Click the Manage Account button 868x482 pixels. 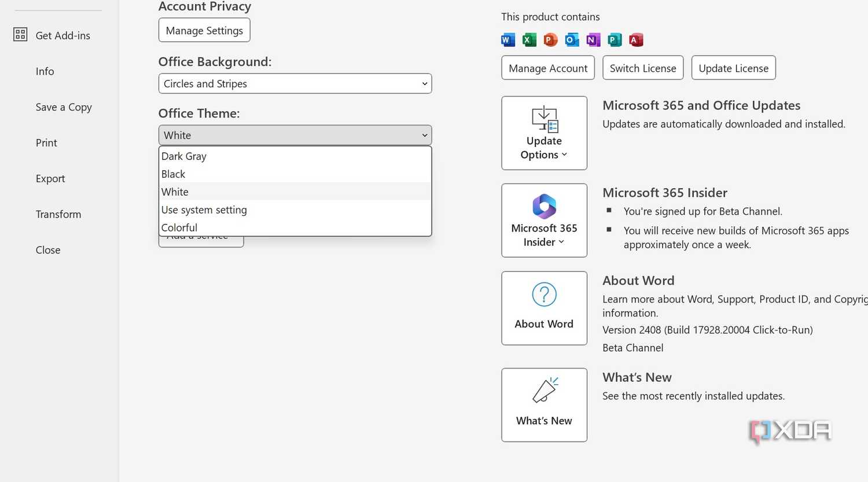tap(548, 68)
